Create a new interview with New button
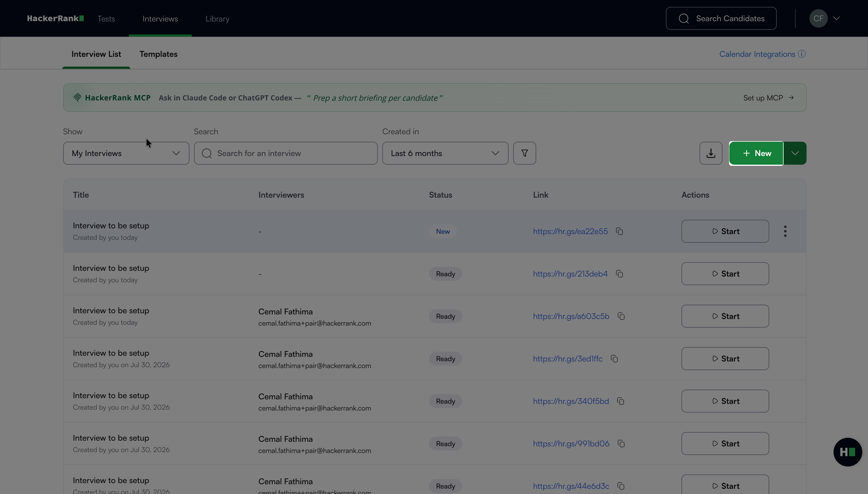 coord(756,153)
